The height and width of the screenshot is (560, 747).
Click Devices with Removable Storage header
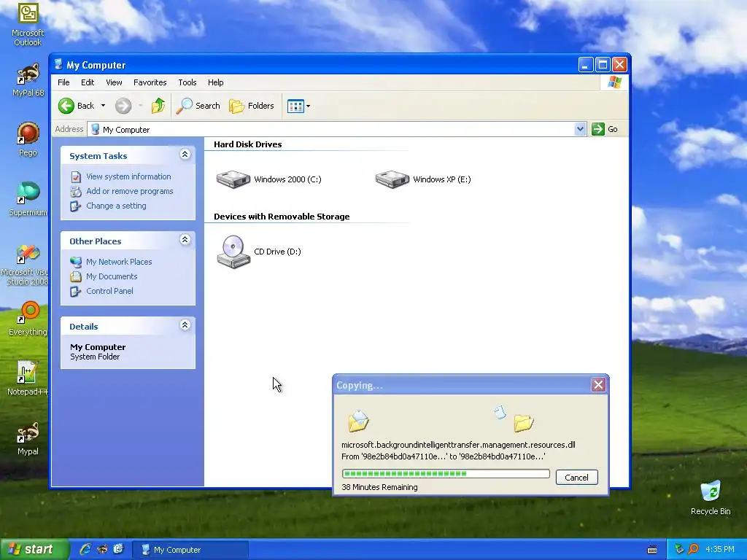point(282,217)
